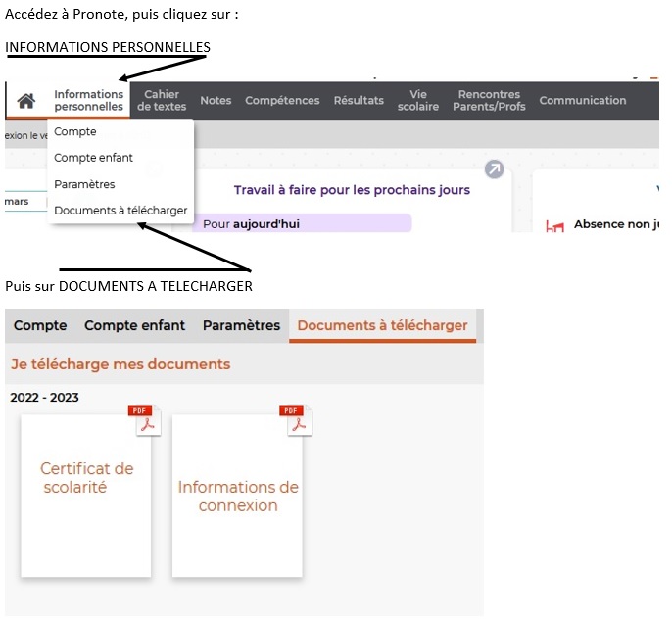
Task: Open Rencontres Parents/Profs section
Action: (x=489, y=100)
